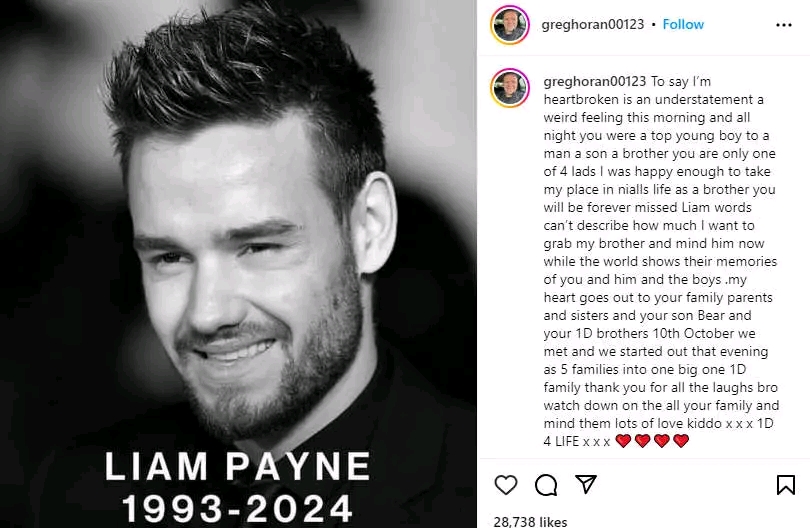Visit greghoran00123 profile from header username
Viewport: 810px width, 528px height.
(x=593, y=24)
